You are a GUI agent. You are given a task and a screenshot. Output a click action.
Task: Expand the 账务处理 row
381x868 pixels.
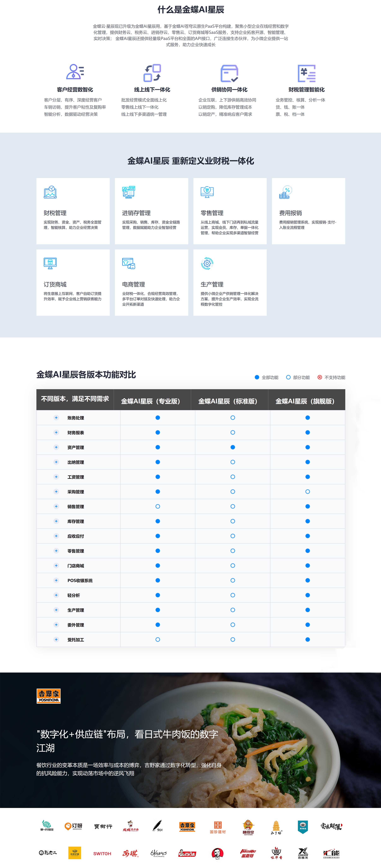pos(56,418)
